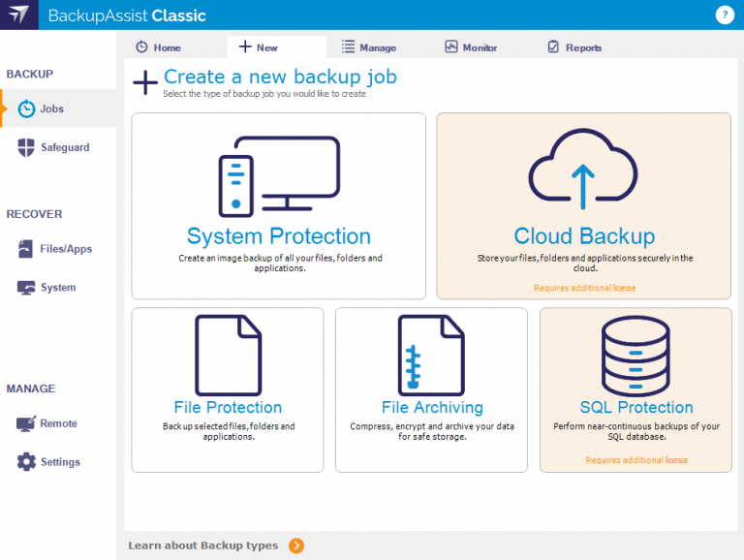This screenshot has width=744, height=560.
Task: Go to Files/Apps recovery
Action: [65, 249]
